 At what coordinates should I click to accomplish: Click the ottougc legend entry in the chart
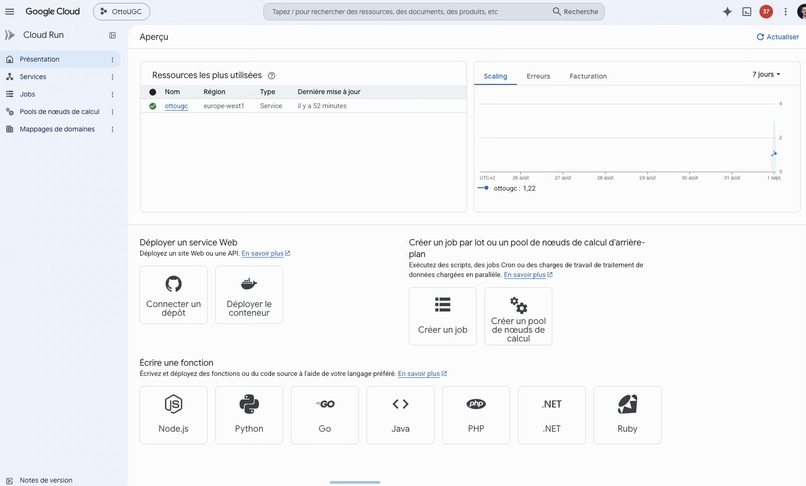point(507,188)
